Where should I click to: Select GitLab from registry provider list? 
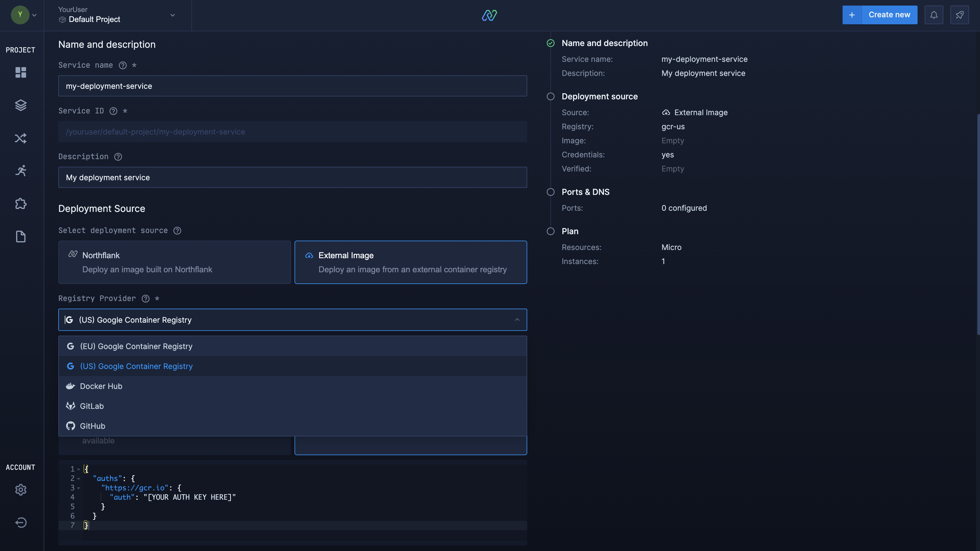(293, 406)
